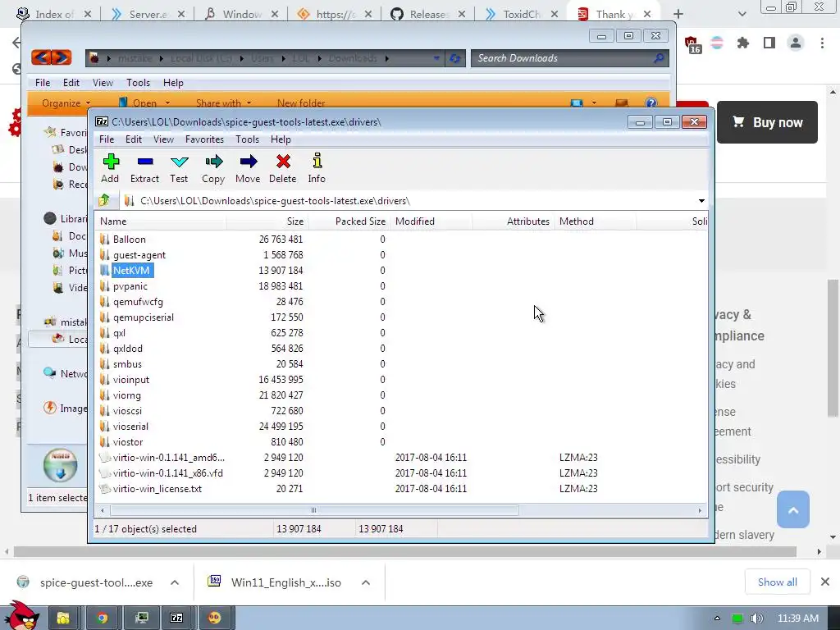The image size is (840, 630).
Task: Select the qemufwcfg folder
Action: (138, 302)
